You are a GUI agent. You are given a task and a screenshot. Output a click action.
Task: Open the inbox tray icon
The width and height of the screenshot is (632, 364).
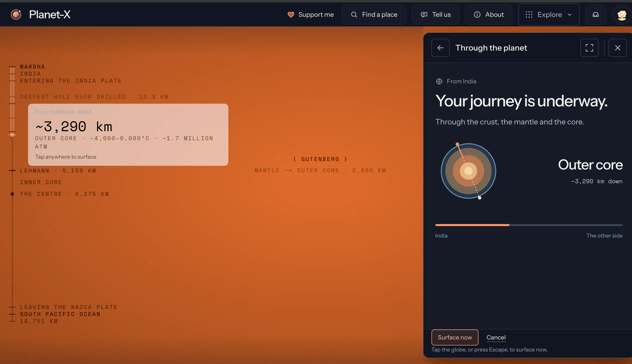point(596,15)
